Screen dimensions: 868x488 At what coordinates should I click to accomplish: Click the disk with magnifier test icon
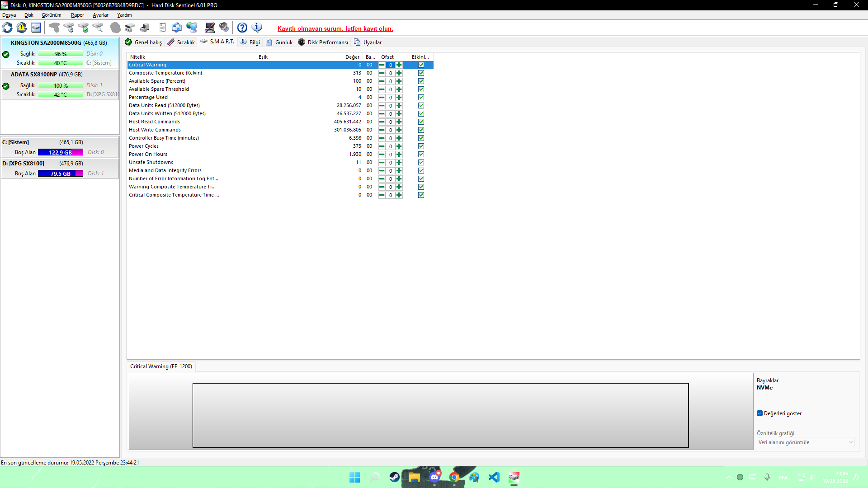pos(98,28)
